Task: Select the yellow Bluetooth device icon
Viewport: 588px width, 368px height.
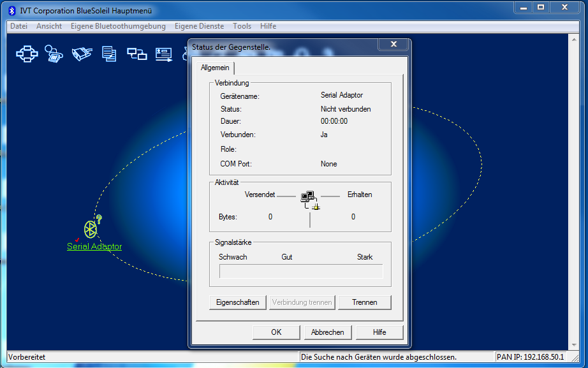Action: pyautogui.click(x=91, y=229)
